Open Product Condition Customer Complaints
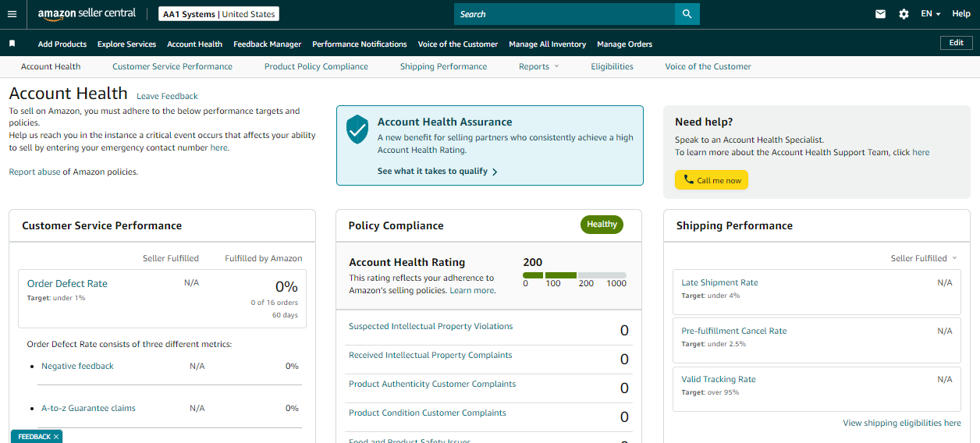 (428, 413)
